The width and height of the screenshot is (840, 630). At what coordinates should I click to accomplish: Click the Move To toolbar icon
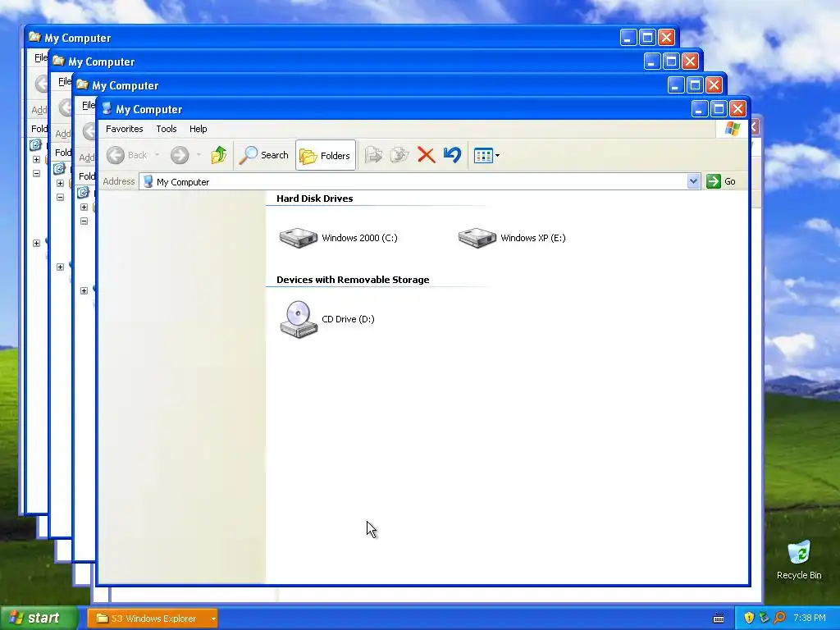pos(373,155)
